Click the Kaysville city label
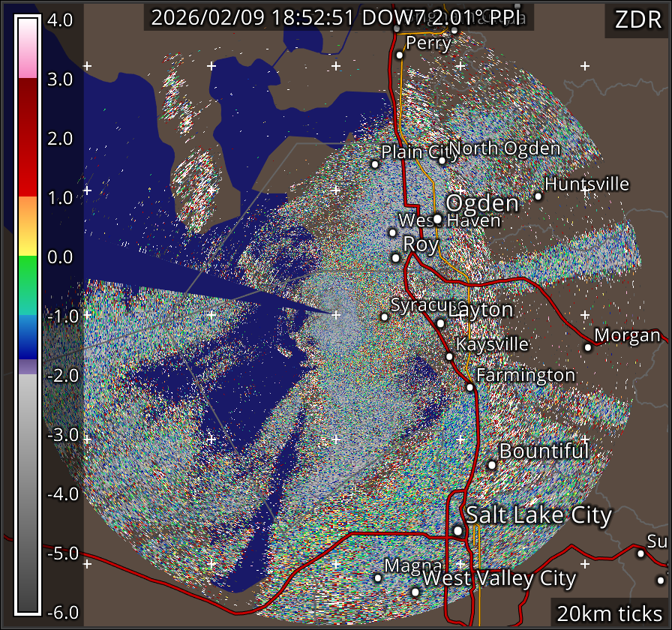This screenshot has height=630, width=672. tap(492, 345)
